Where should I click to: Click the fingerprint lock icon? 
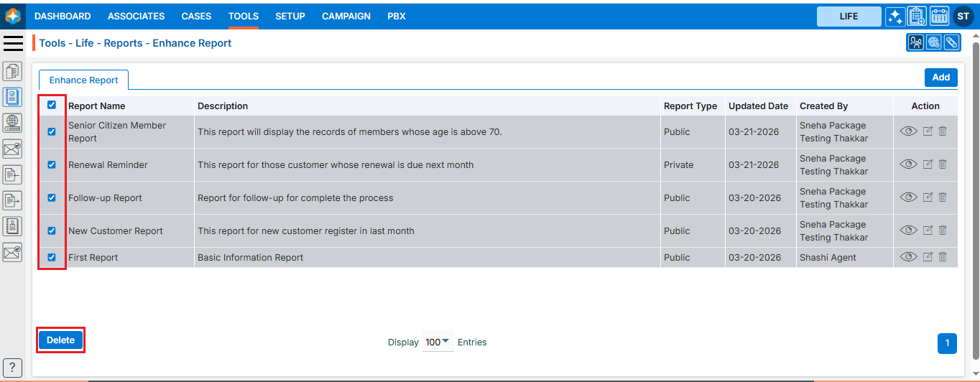pyautogui.click(x=933, y=43)
